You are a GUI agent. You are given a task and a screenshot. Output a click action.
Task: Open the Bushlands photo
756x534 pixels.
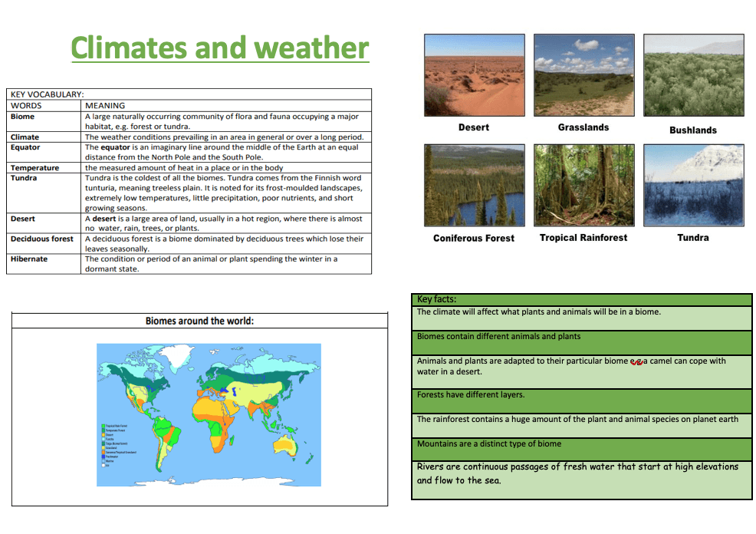[693, 75]
